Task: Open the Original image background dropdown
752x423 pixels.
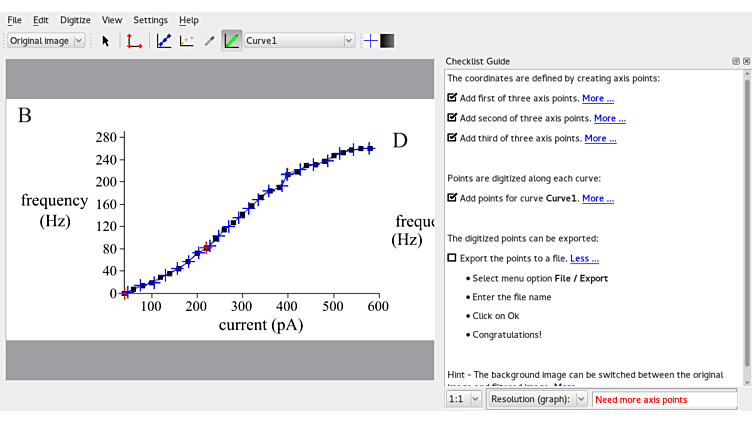Action: click(46, 41)
